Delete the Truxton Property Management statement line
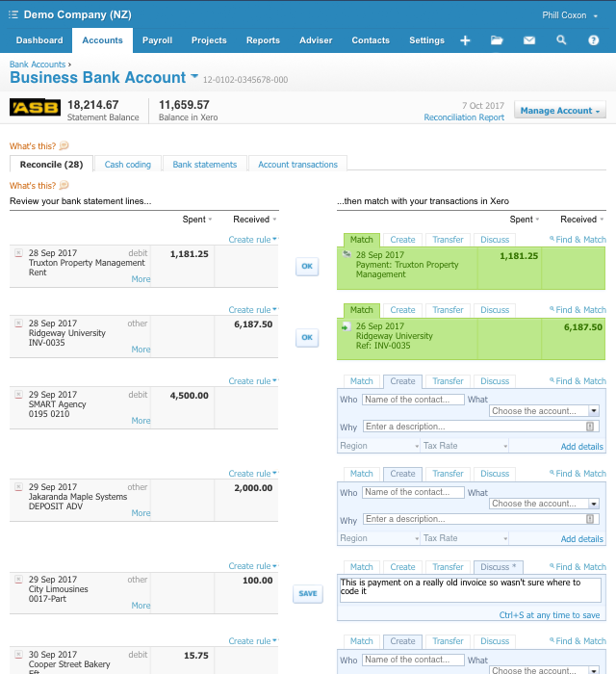Viewport: 616px width, 674px height. pos(18,252)
